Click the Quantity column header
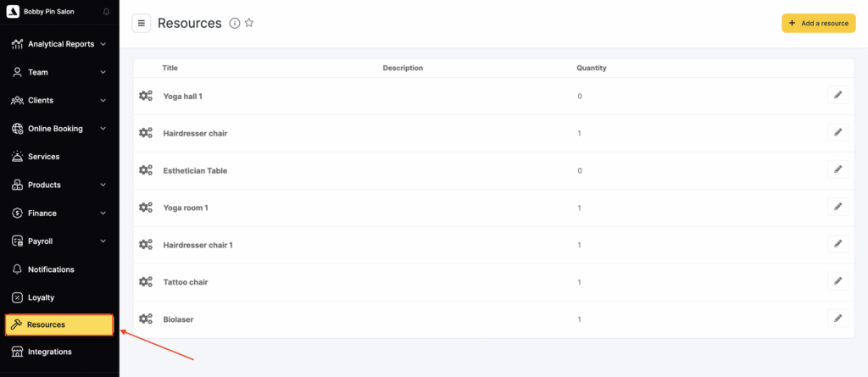 pyautogui.click(x=591, y=68)
